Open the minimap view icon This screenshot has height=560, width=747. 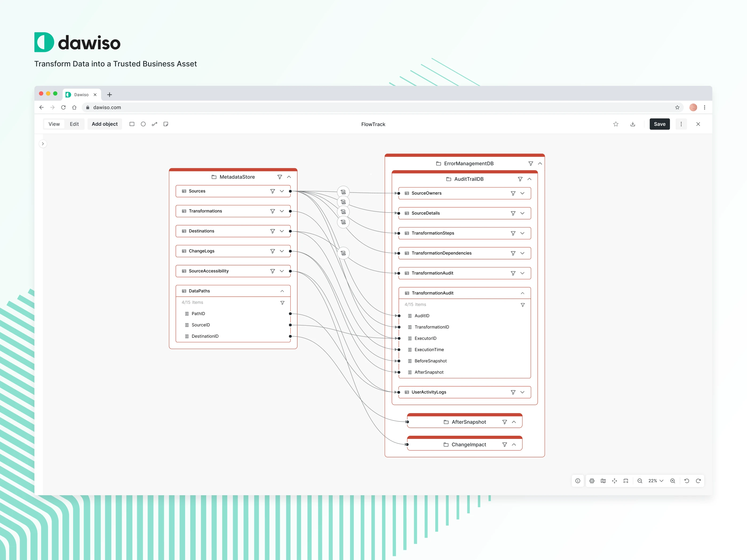pyautogui.click(x=603, y=481)
